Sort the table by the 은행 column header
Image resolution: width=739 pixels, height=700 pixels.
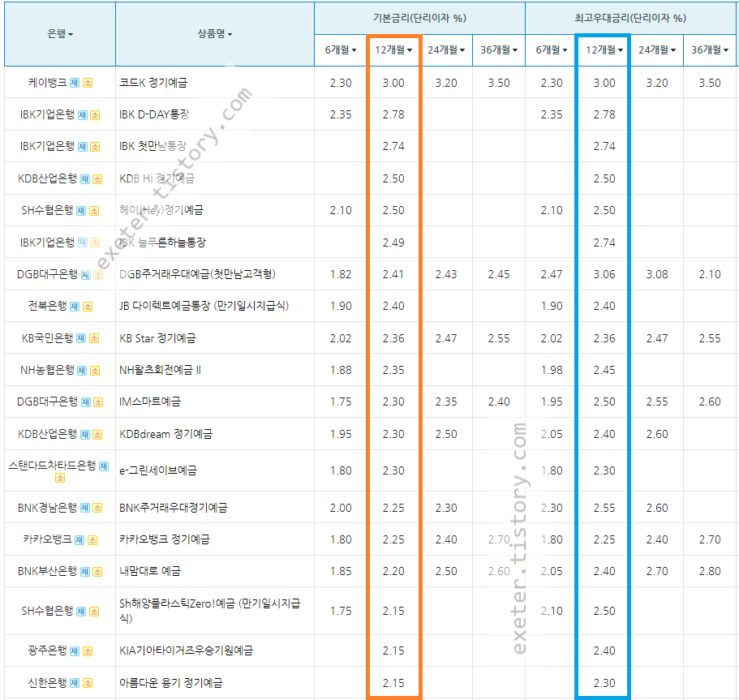[x=60, y=34]
